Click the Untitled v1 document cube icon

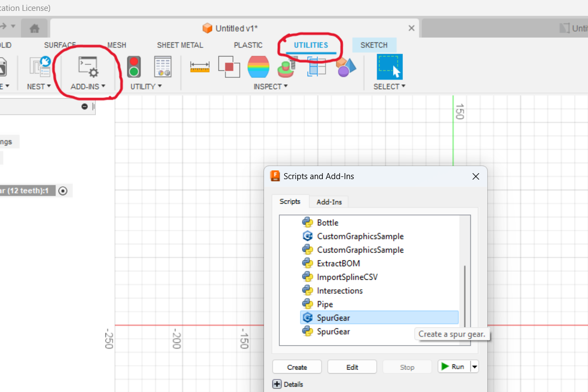207,28
